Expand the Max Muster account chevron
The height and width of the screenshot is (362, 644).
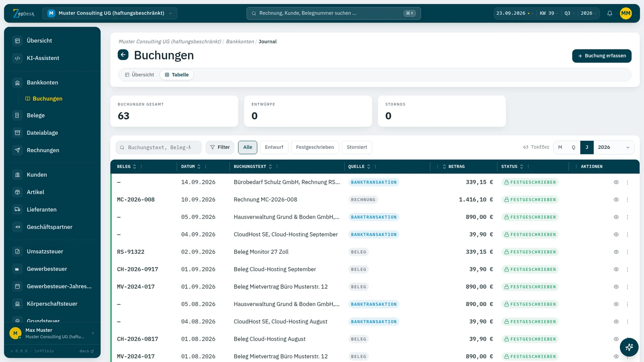click(x=93, y=333)
